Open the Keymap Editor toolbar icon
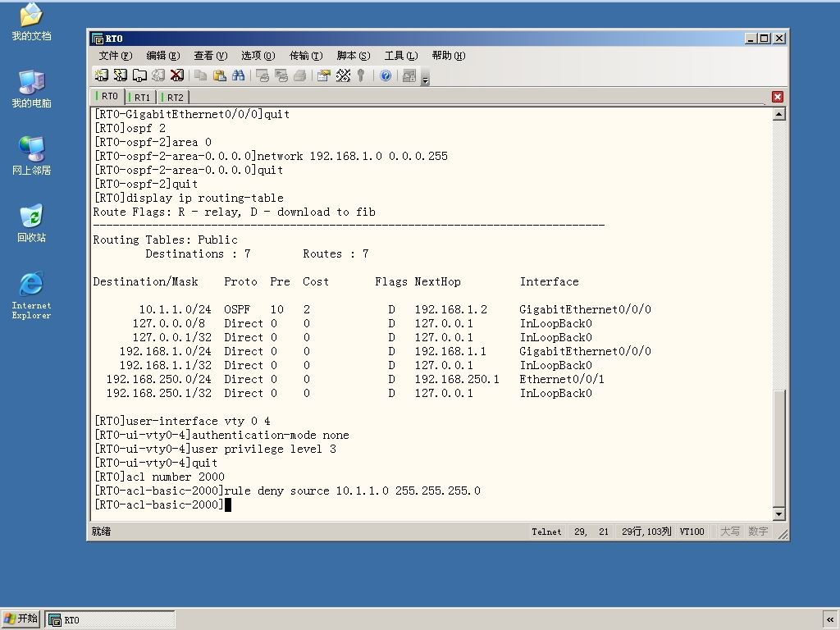The width and height of the screenshot is (840, 630). tap(343, 75)
